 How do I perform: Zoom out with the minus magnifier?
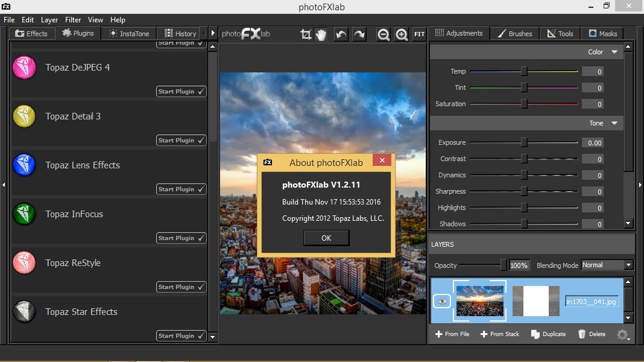point(383,34)
